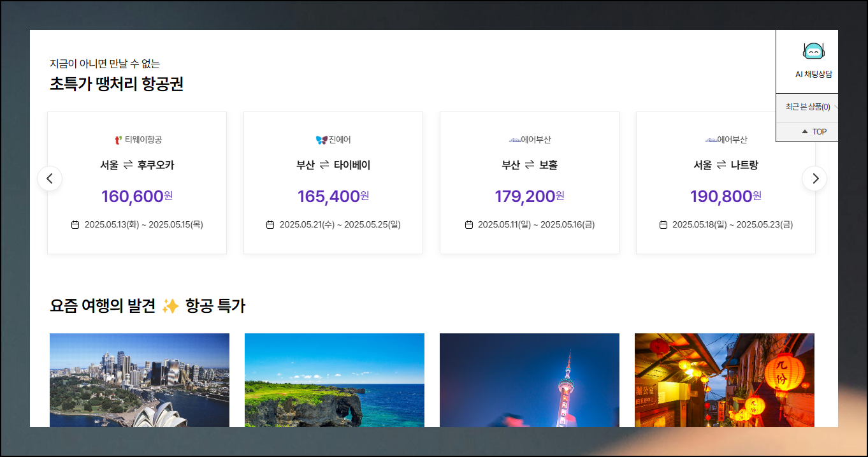Click calendar icon on 서울-후쿠오카 card
Viewport: 868px width, 457px height.
(75, 224)
